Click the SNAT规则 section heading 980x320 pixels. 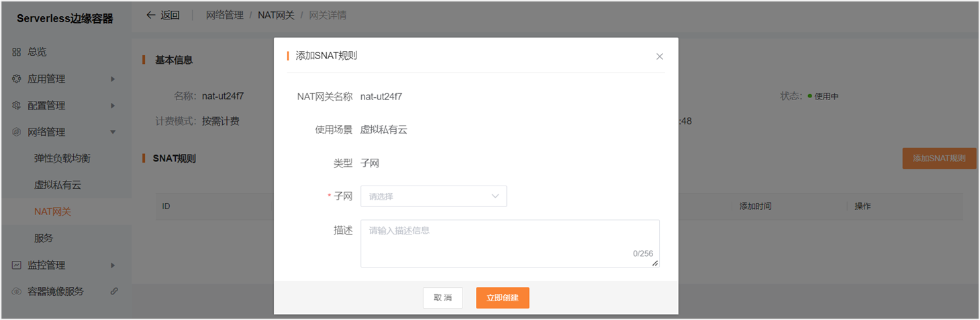pyautogui.click(x=175, y=159)
